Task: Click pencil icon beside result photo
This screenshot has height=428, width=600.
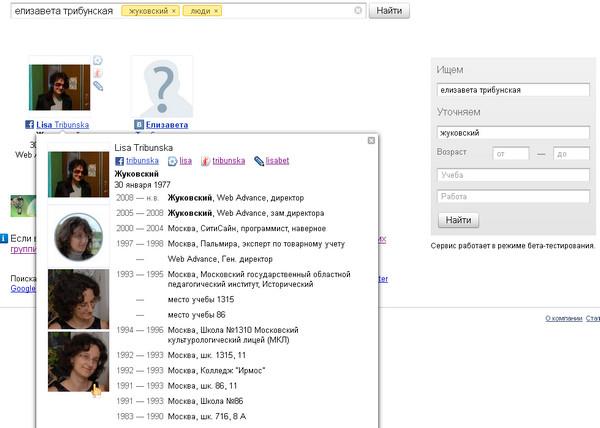Action: (98, 86)
